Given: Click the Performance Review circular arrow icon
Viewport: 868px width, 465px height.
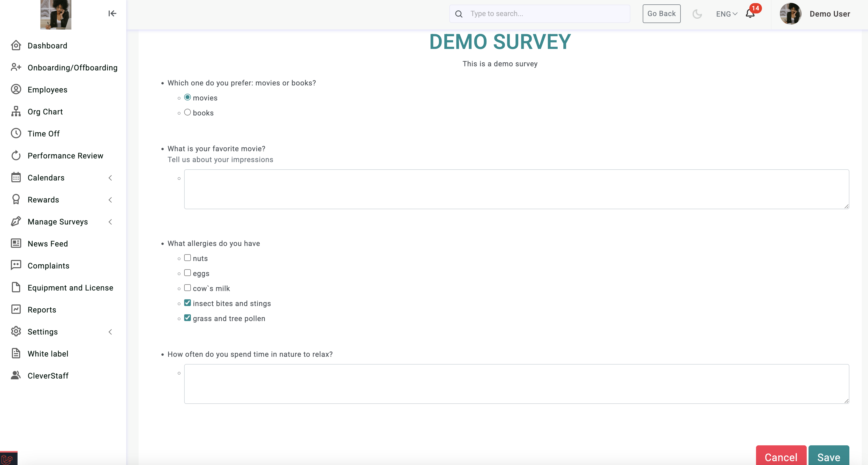Looking at the screenshot, I should tap(16, 155).
